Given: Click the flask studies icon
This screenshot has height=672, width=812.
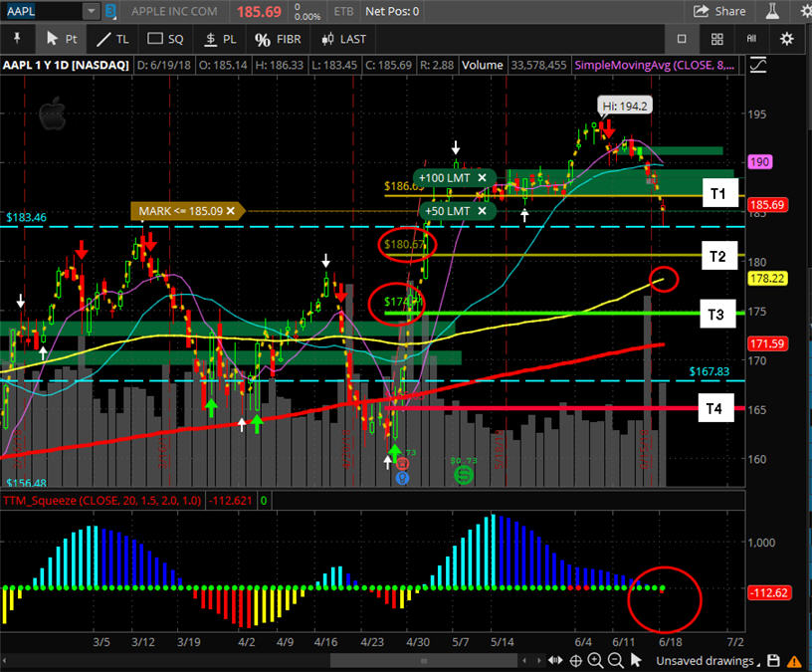Looking at the screenshot, I should tap(769, 11).
